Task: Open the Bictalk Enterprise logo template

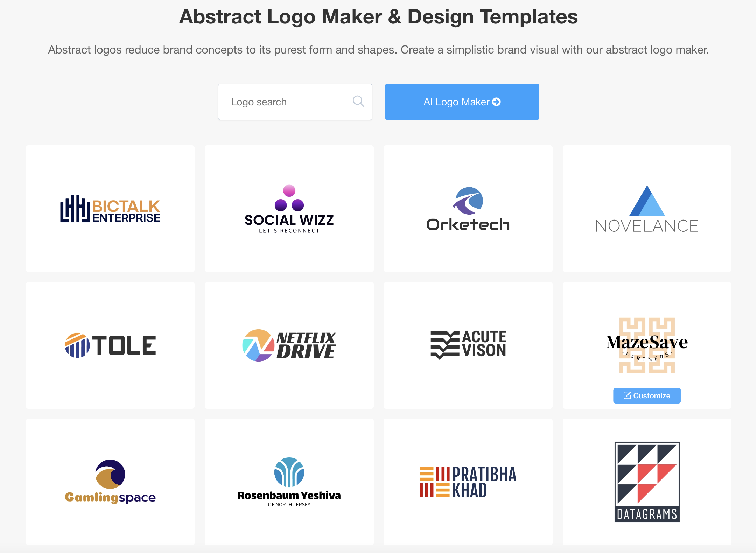Action: tap(110, 209)
